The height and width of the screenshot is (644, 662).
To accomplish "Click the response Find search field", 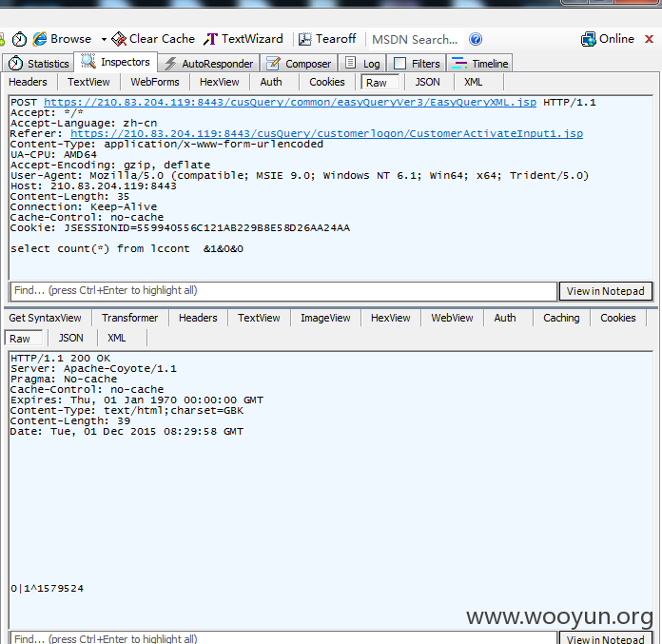I will [x=283, y=638].
